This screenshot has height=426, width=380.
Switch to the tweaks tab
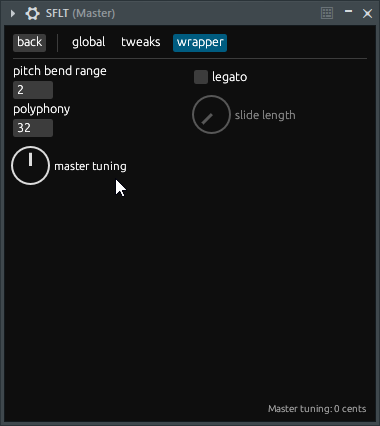[141, 42]
